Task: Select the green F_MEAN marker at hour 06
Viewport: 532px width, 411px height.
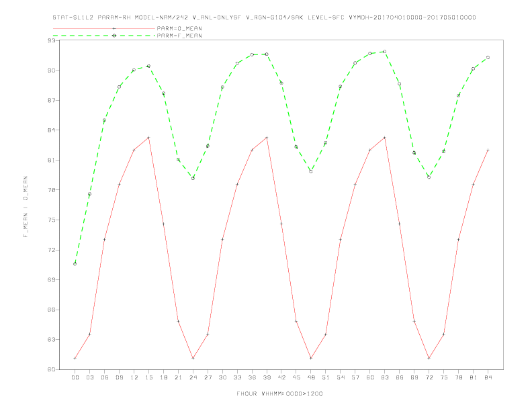Action: click(105, 120)
